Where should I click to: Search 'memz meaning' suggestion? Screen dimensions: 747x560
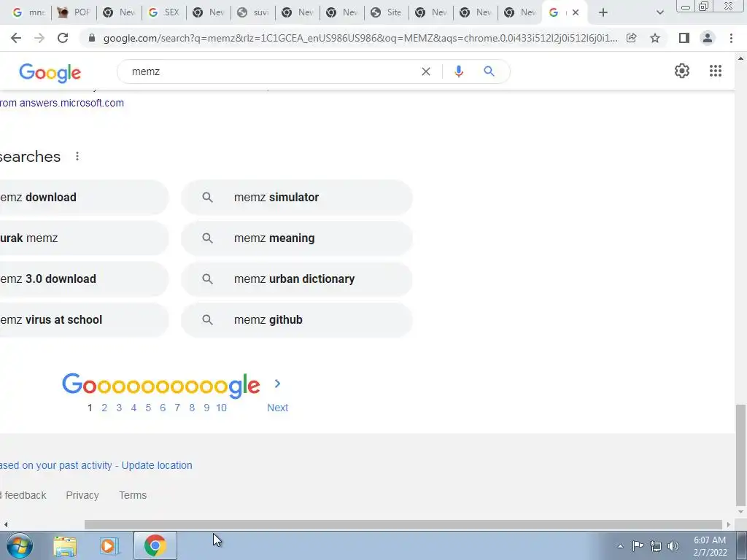[x=297, y=238]
